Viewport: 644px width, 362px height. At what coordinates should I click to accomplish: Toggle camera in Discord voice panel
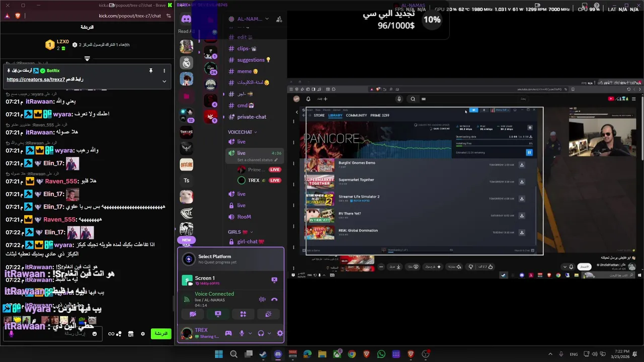(193, 314)
